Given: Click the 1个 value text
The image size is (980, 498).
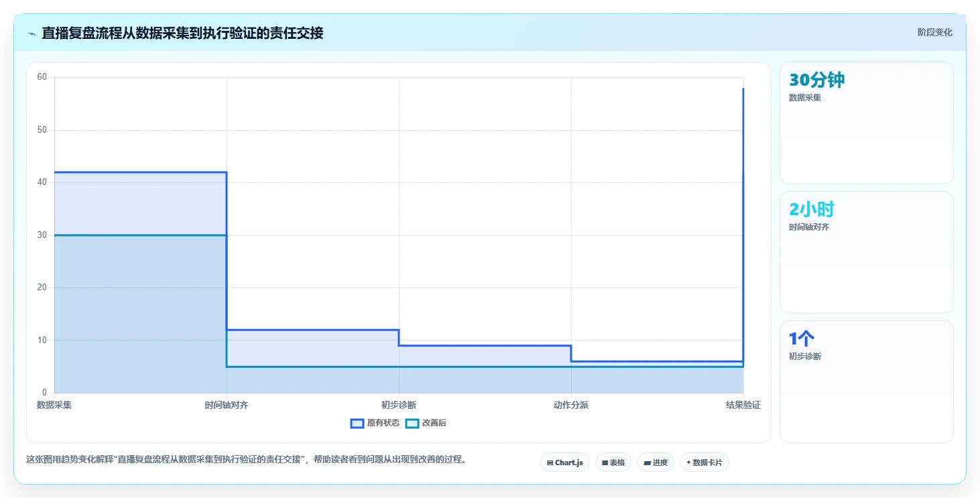Looking at the screenshot, I should 802,338.
